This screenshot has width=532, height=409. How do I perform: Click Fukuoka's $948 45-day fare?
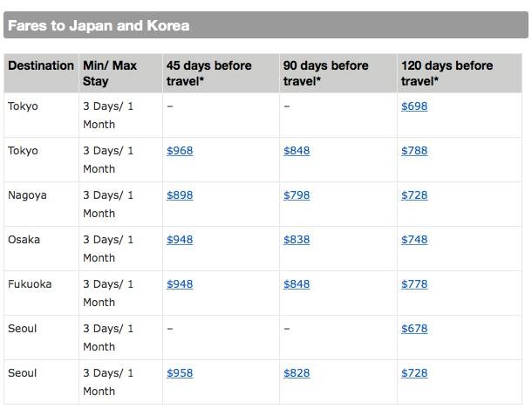(180, 284)
